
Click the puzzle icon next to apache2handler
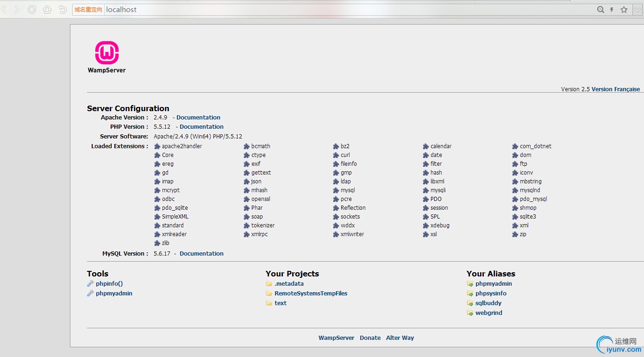coord(157,146)
